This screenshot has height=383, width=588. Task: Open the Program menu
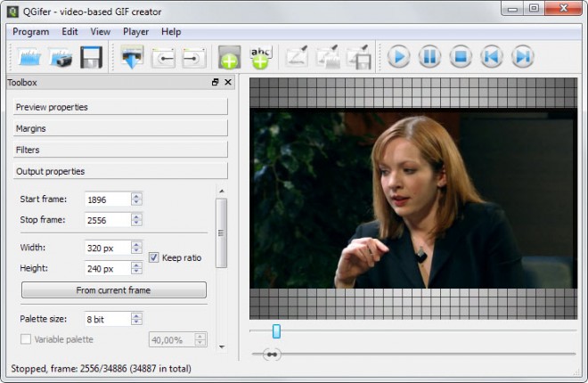(31, 32)
